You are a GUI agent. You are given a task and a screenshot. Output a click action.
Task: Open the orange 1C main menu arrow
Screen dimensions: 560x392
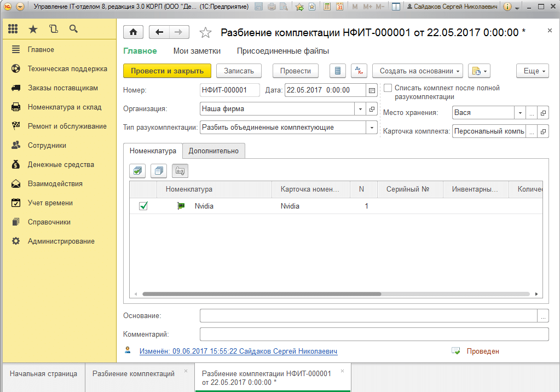20,7
